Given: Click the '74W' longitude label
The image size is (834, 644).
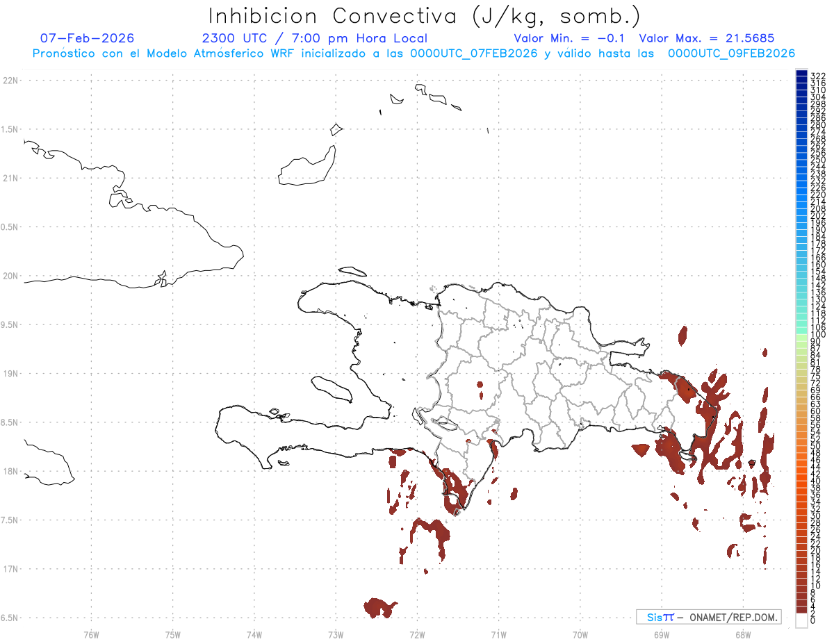Looking at the screenshot, I should pyautogui.click(x=254, y=634).
